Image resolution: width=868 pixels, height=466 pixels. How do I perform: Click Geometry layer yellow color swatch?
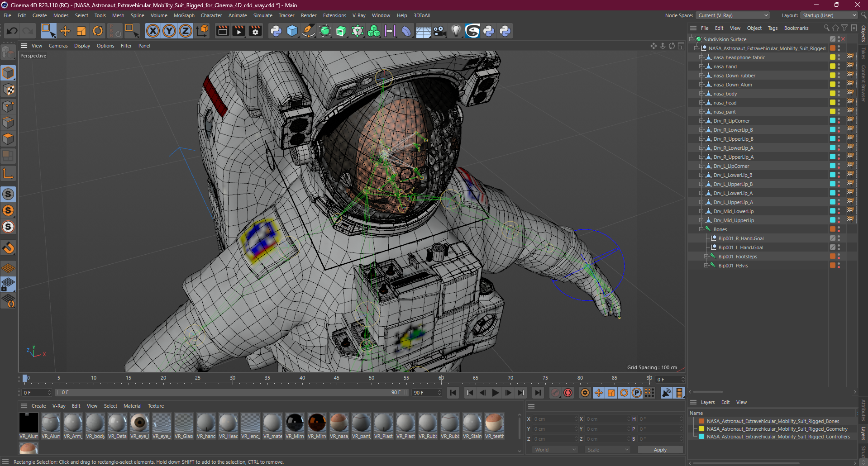click(701, 429)
